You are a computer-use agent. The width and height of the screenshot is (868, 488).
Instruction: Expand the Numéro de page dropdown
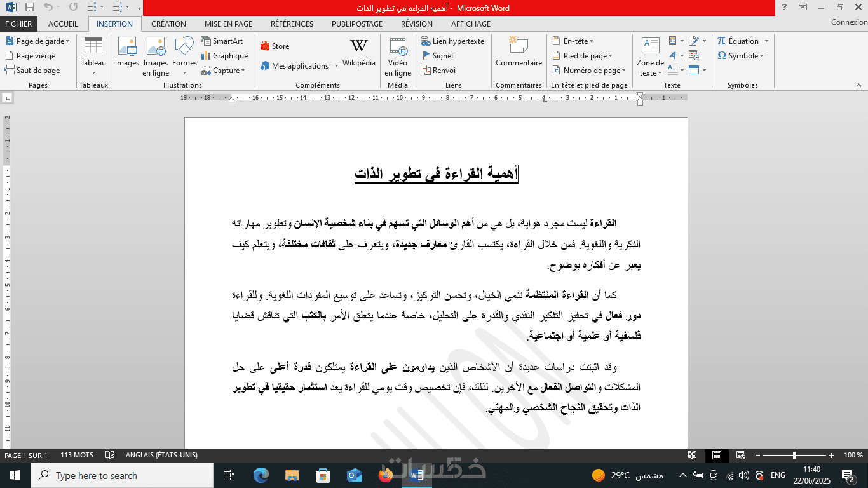pyautogui.click(x=588, y=71)
